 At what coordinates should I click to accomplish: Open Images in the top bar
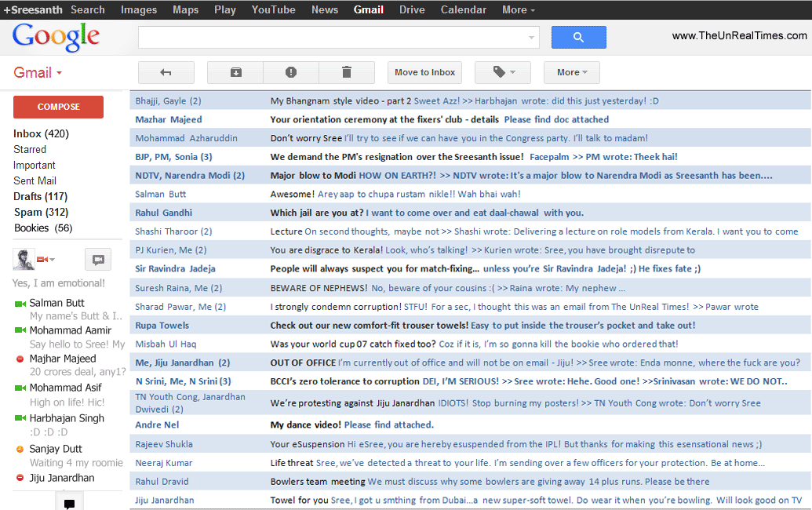point(139,10)
